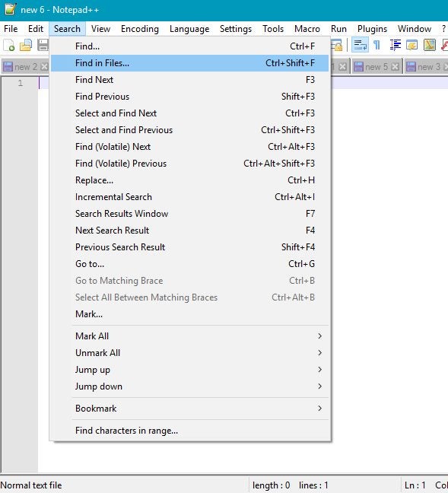Image resolution: width=448 pixels, height=493 pixels.
Task: Expand the Mark All submenu
Action: coord(189,336)
